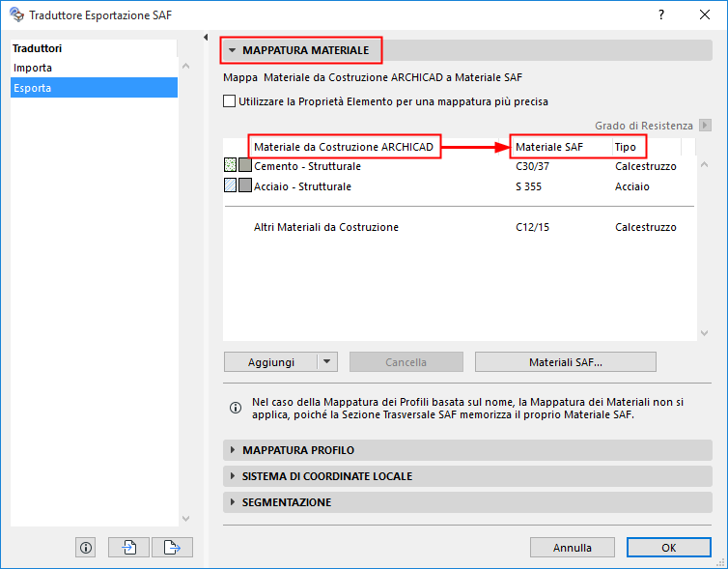Screen dimensions: 728x569
Task: Select Esporta in the Traduttori list
Action: 94,88
